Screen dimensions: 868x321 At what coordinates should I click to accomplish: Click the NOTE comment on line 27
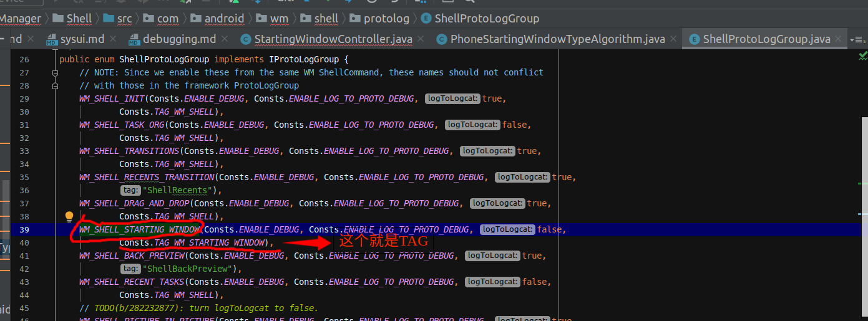pyautogui.click(x=311, y=72)
